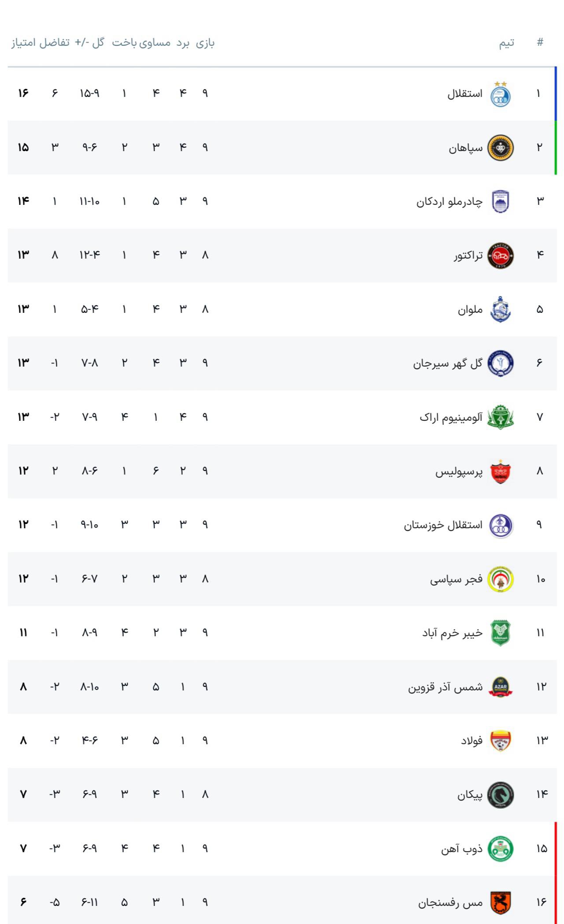The image size is (564, 924).
Task: Open the استقلال team name link
Action: (465, 94)
